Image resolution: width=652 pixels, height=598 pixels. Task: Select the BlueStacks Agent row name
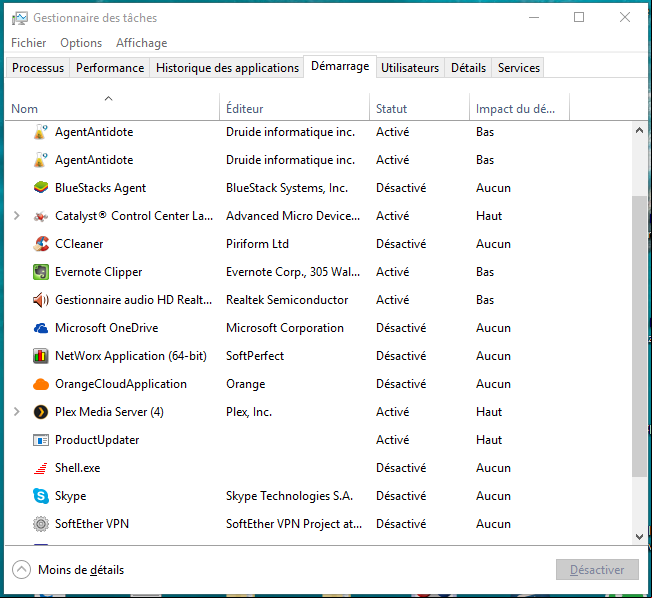click(x=101, y=188)
